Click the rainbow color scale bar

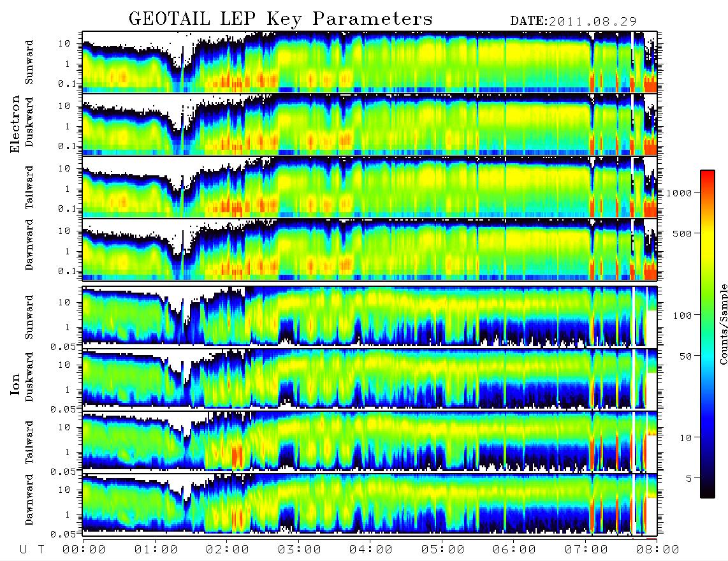pos(708,334)
